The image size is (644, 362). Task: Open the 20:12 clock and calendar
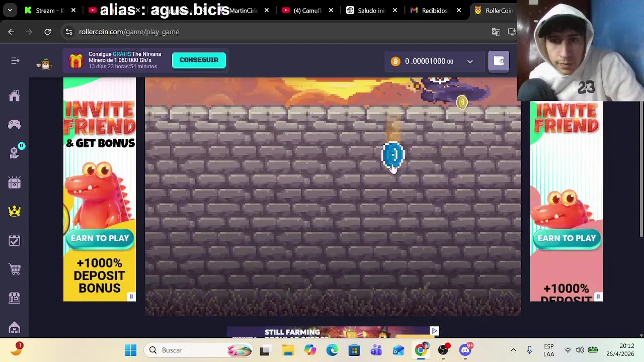[x=620, y=350]
